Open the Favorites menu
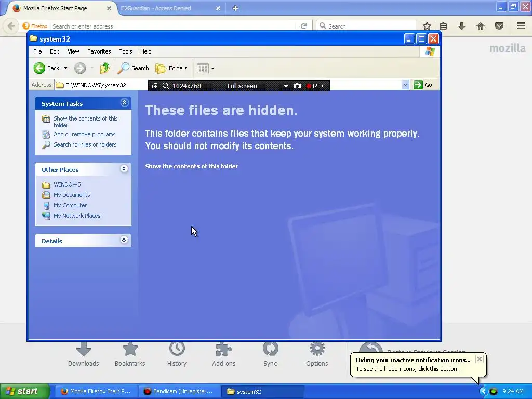Viewport: 532px width, 399px height. 99,51
